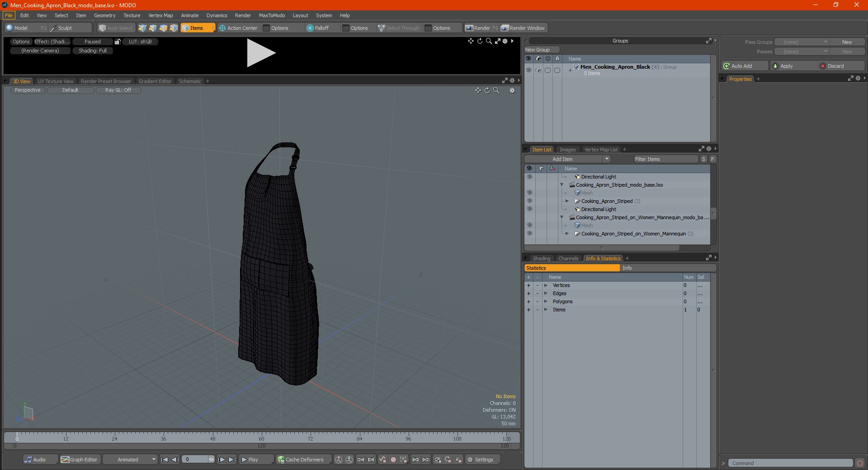The width and height of the screenshot is (868, 470).
Task: Click the current frame number field
Action: point(195,460)
